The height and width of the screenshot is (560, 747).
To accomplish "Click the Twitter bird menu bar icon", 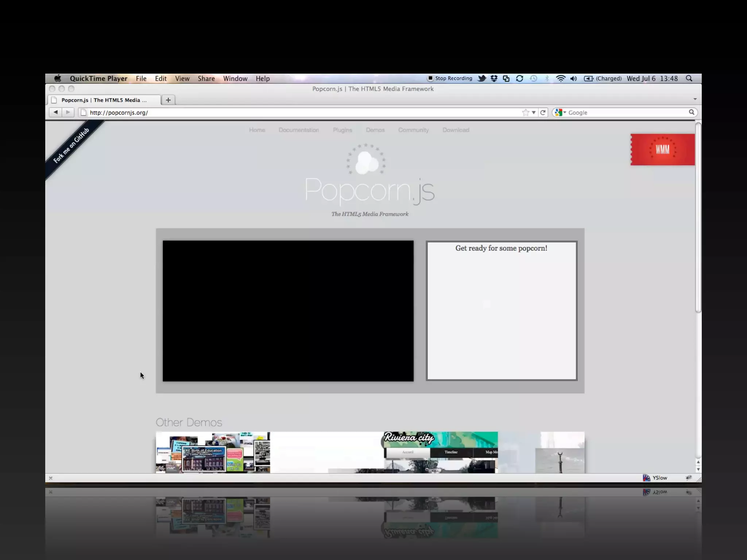I will [482, 78].
